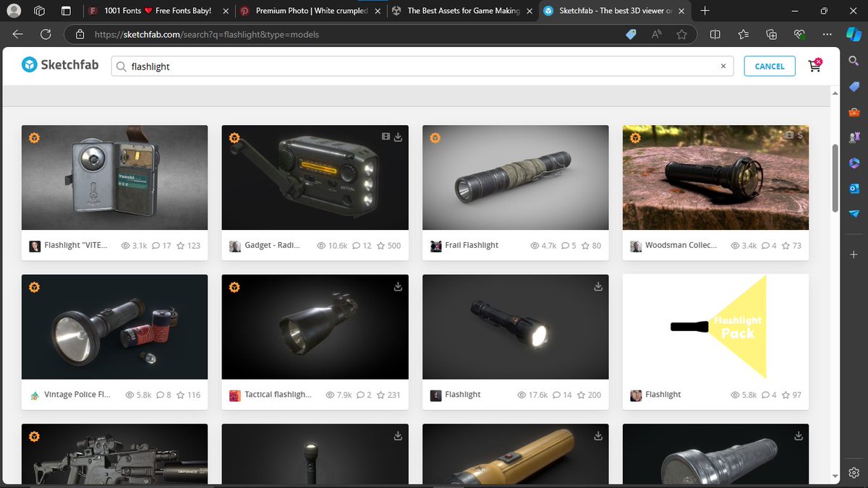Image resolution: width=868 pixels, height=488 pixels.
Task: Click the staff pick badge on Gadget - Radi... card
Action: tap(234, 138)
